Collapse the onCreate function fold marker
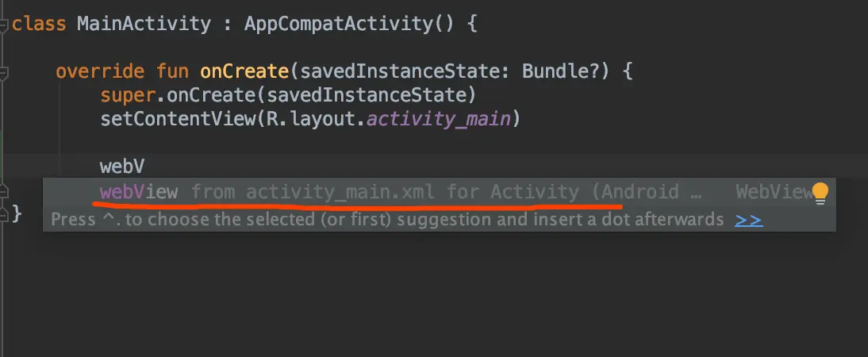The width and height of the screenshot is (868, 357). pos(3,72)
